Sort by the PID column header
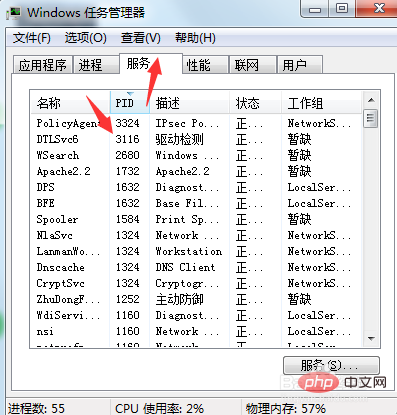The width and height of the screenshot is (397, 415). 130,103
